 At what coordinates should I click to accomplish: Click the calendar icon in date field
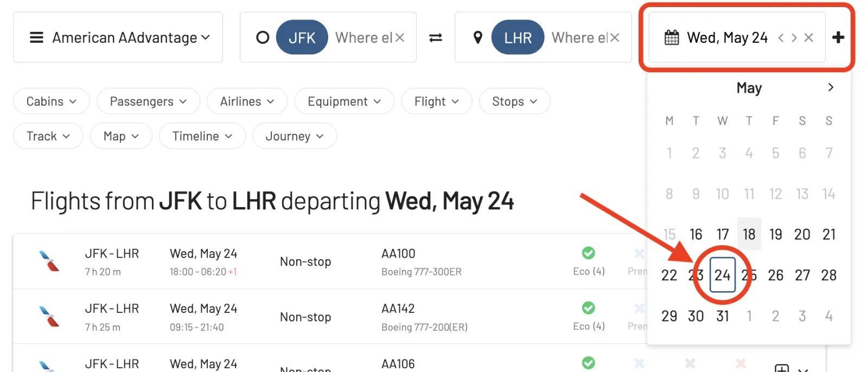(672, 37)
